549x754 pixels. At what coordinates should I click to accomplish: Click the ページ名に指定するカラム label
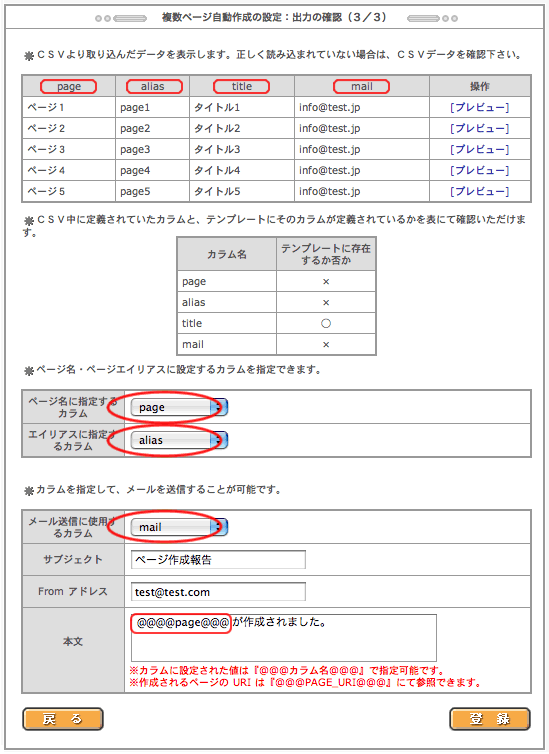(73, 407)
